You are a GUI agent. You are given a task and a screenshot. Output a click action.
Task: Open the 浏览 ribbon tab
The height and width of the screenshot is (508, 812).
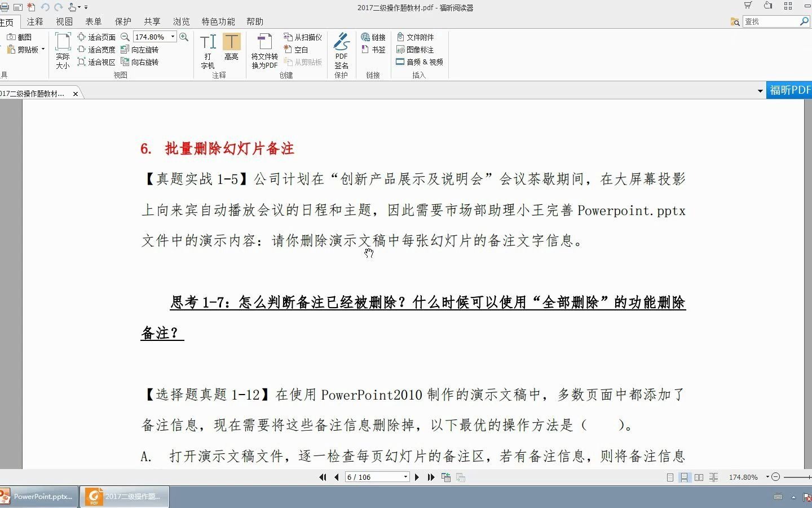(182, 21)
